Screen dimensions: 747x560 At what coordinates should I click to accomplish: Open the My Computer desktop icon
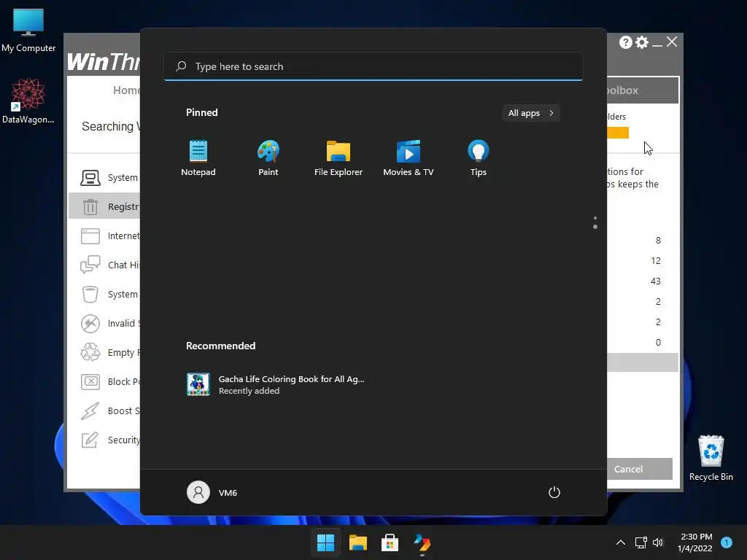click(x=28, y=31)
